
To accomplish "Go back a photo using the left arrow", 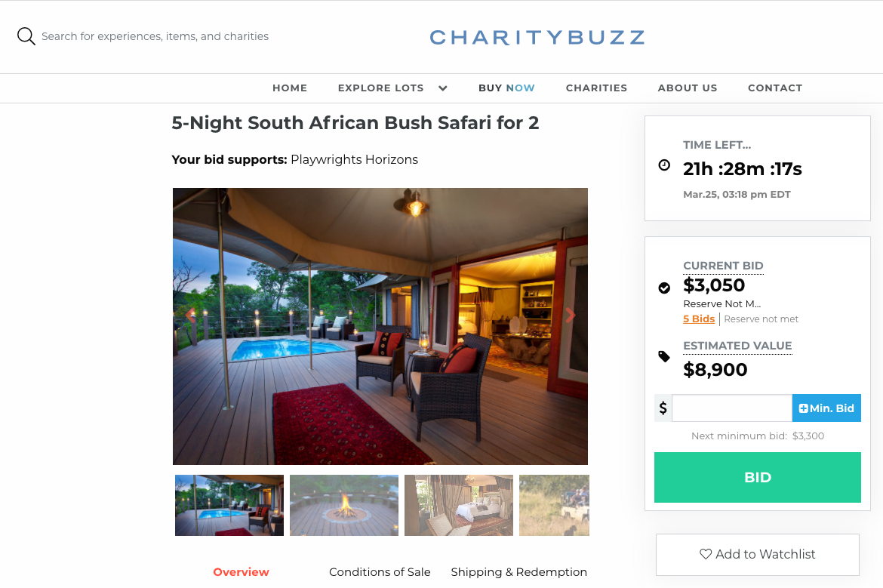I will click(x=190, y=316).
